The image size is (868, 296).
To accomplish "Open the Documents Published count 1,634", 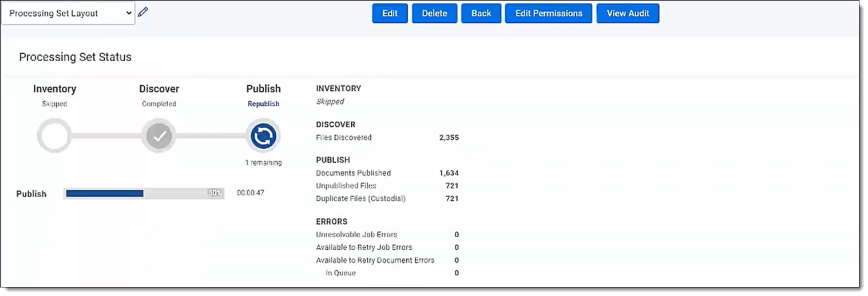I will pyautogui.click(x=449, y=173).
